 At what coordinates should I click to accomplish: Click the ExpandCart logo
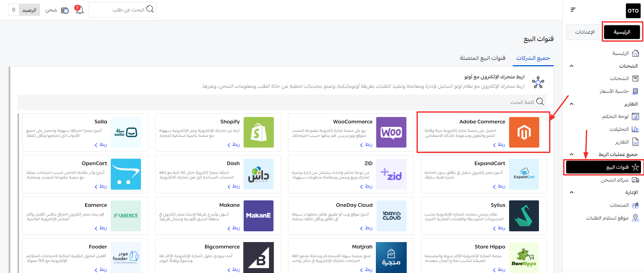point(524,174)
